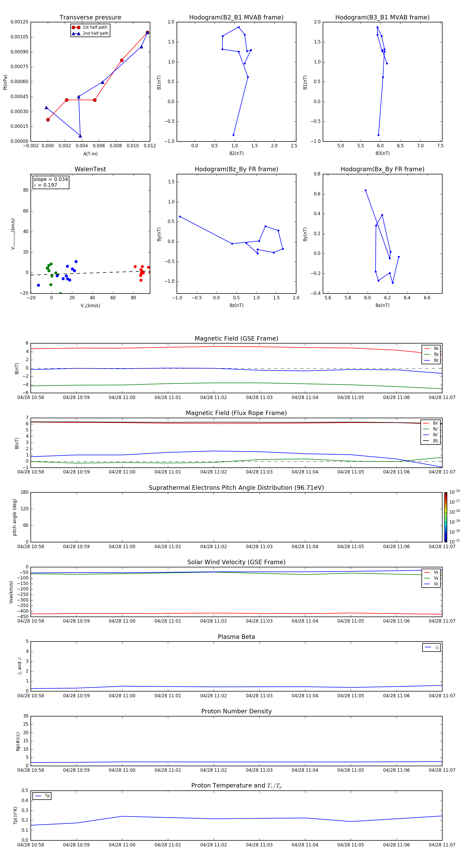The width and height of the screenshot is (473, 868).
Task: Select the "slope = 0.034" annotation
Action: click(51, 179)
